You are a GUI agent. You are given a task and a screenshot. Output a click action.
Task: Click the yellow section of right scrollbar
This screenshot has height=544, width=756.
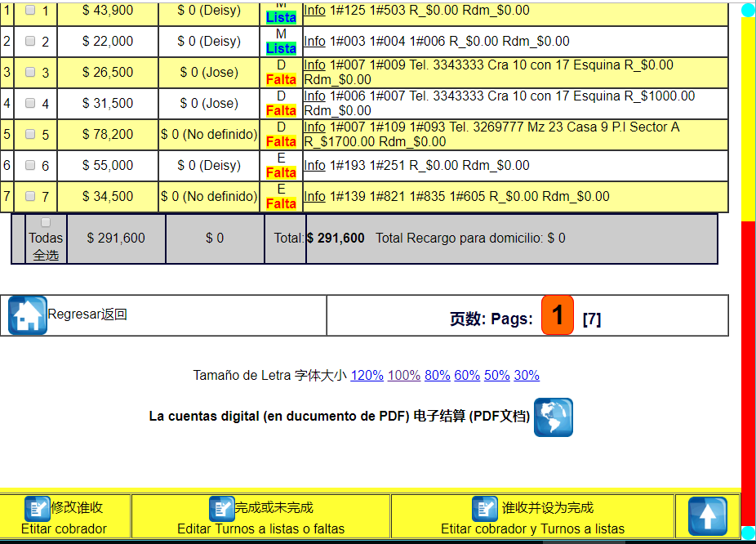[749, 118]
